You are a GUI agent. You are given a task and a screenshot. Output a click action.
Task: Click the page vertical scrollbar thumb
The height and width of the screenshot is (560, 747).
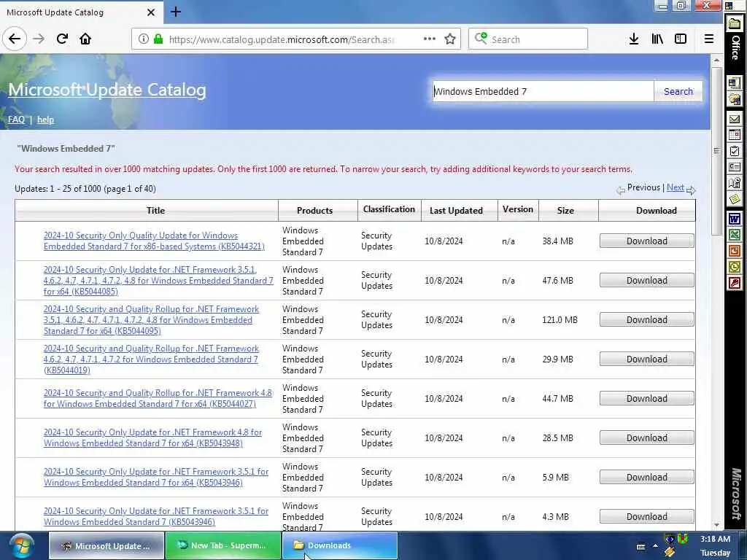click(716, 150)
